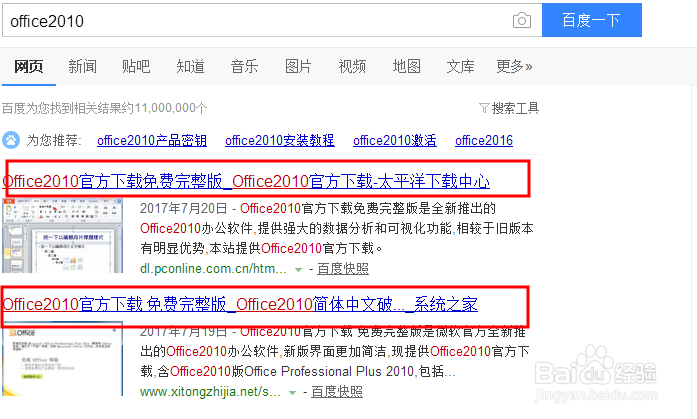Viewport: 697px width, 419px height.
Task: Open the 音乐 tab
Action: click(244, 67)
